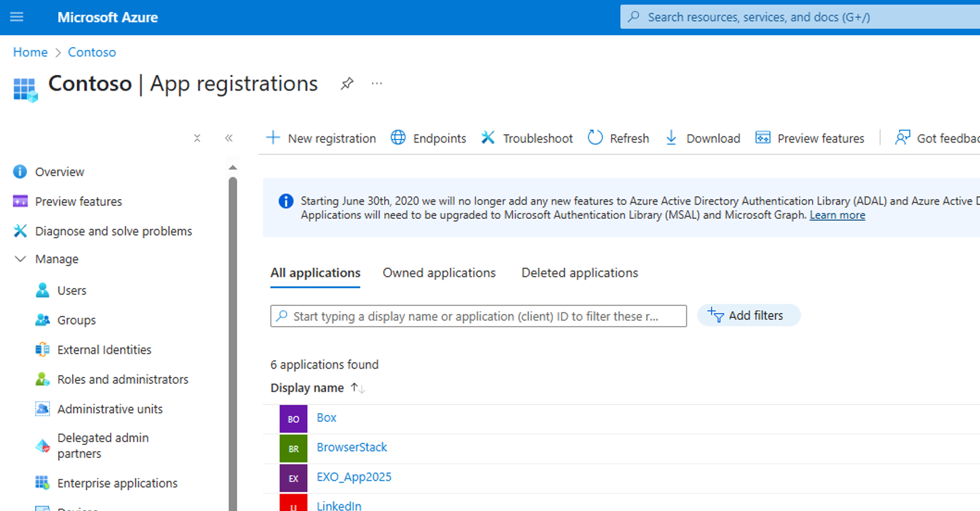The width and height of the screenshot is (980, 511).
Task: Pin the App registrations page
Action: (x=347, y=84)
